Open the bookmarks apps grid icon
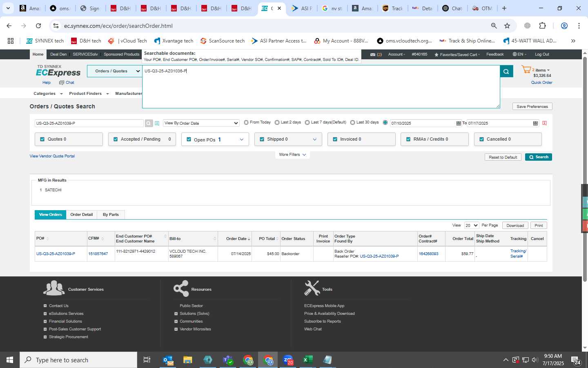This screenshot has width=588, height=368. tap(11, 41)
